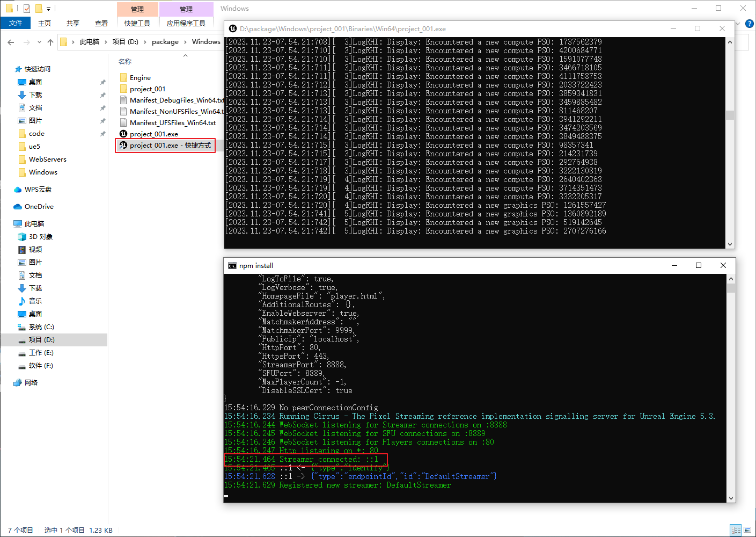Open 音乐 under 此电脑
The width and height of the screenshot is (756, 537).
point(35,301)
